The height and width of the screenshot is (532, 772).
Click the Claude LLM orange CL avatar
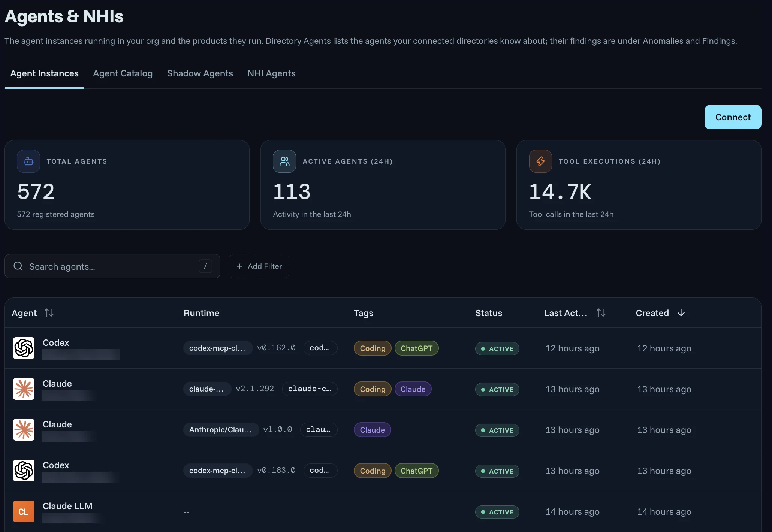[x=24, y=511]
